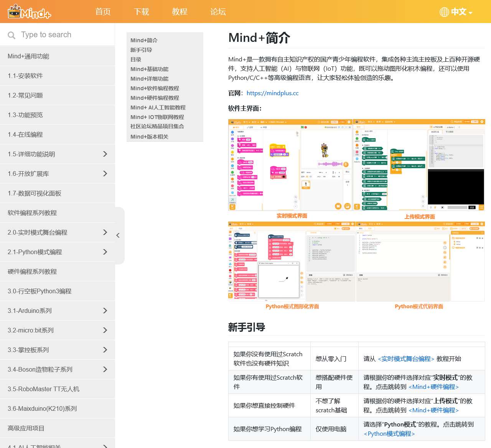Expand the 3.1-Arduino系列 section

105,311
